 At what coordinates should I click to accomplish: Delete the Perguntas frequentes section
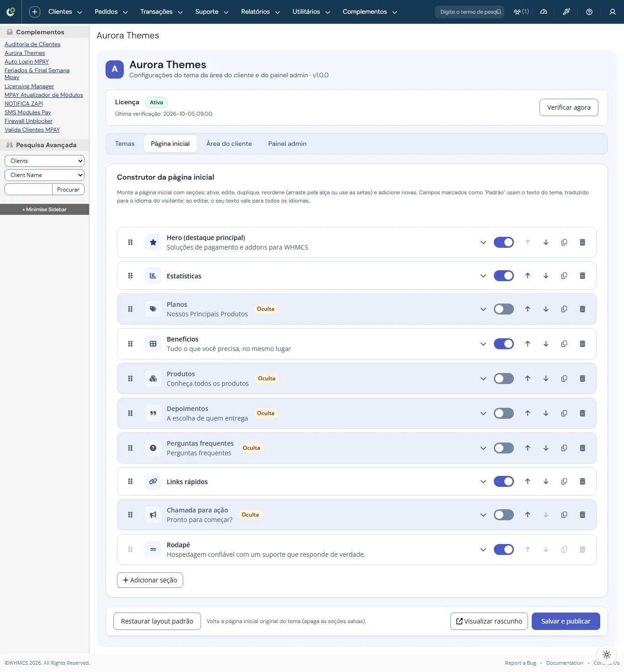tap(582, 448)
